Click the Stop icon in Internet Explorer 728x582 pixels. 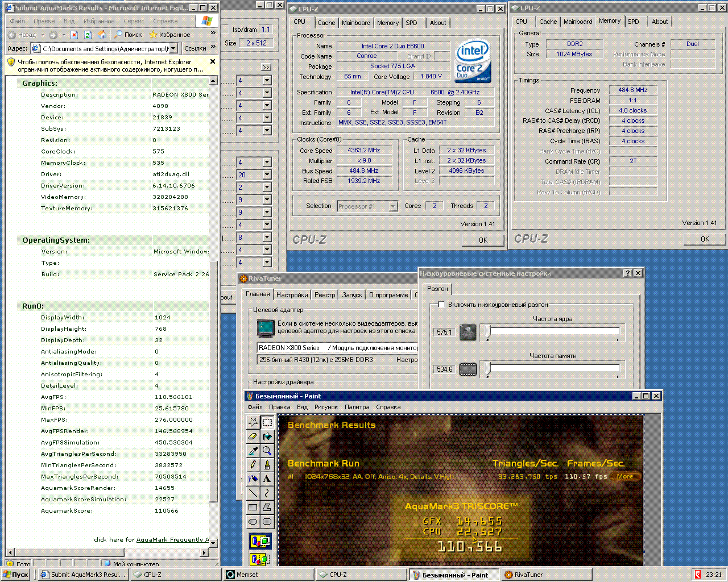tap(74, 35)
